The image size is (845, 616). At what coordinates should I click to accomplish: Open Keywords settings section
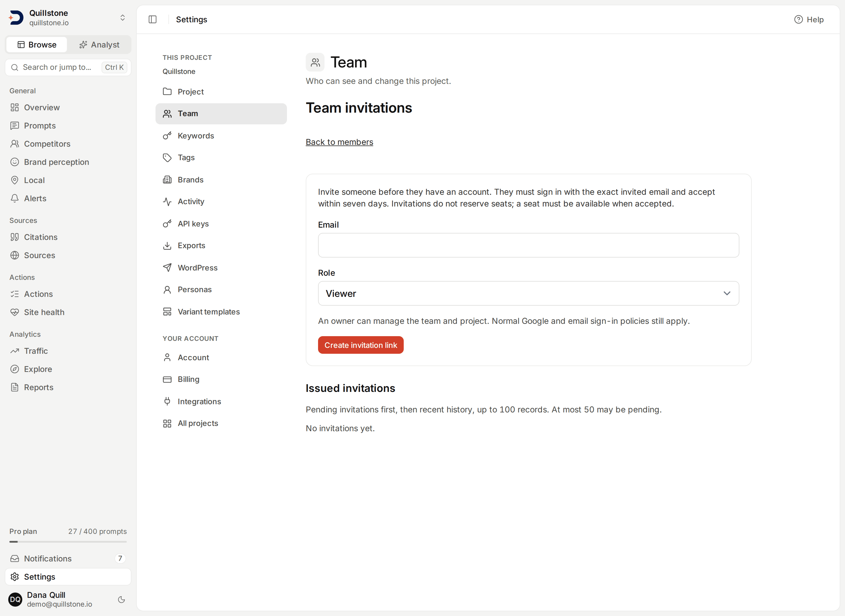pyautogui.click(x=221, y=136)
